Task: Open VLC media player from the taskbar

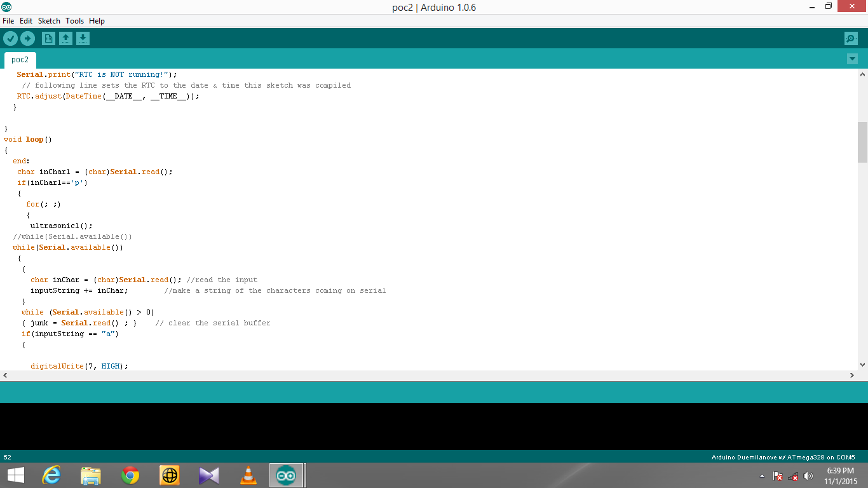Action: coord(248,475)
